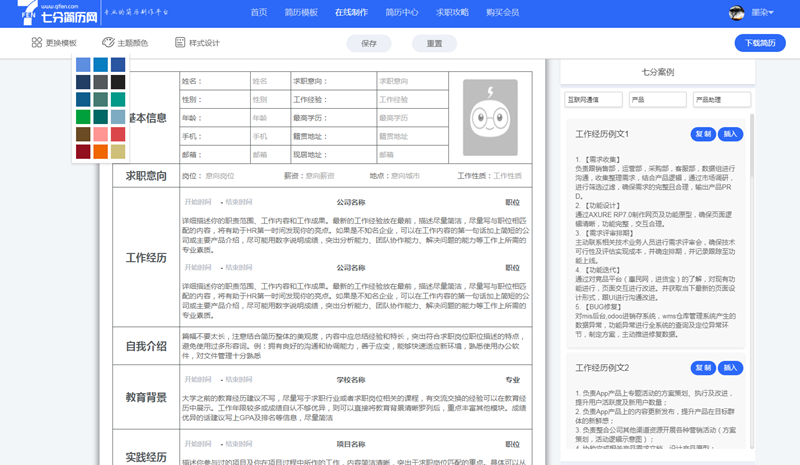Viewport: 800px width, 465px height.
Task: Click the 意向岗位 placeholder field
Action: coord(220,176)
